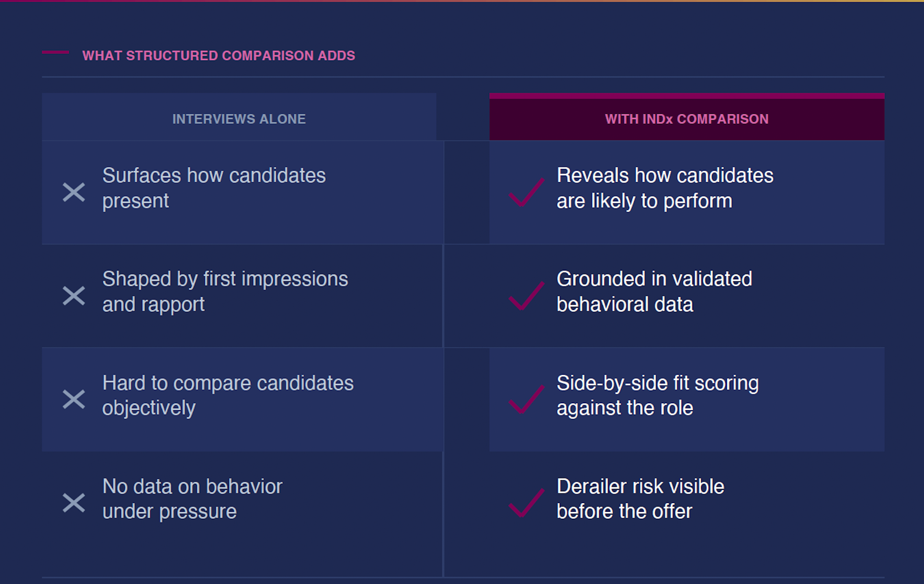Click the X icon next to 'No data on behavior'
Image resolution: width=924 pixels, height=584 pixels.
(74, 503)
